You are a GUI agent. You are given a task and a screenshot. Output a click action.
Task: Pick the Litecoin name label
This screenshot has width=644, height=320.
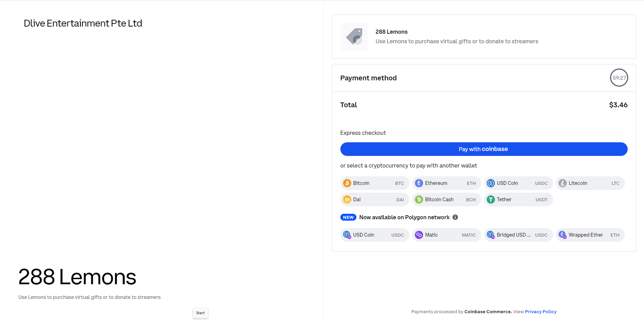pos(578,183)
